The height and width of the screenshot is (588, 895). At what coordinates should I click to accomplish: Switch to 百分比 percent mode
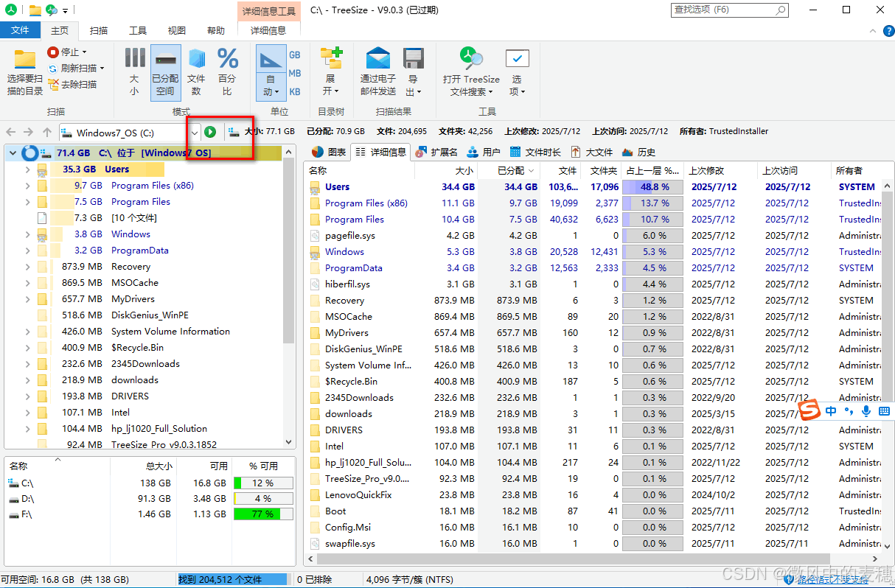pyautogui.click(x=227, y=72)
